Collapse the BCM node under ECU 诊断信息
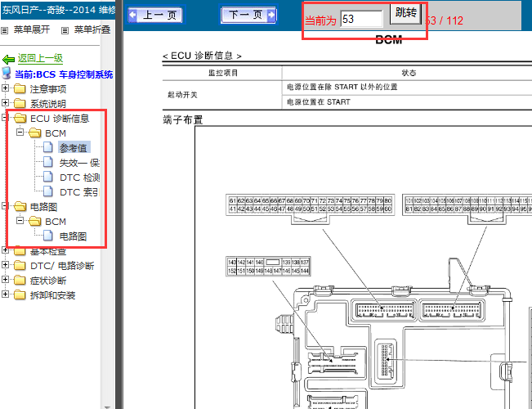Viewport: 532px width, 409px height. [20, 132]
